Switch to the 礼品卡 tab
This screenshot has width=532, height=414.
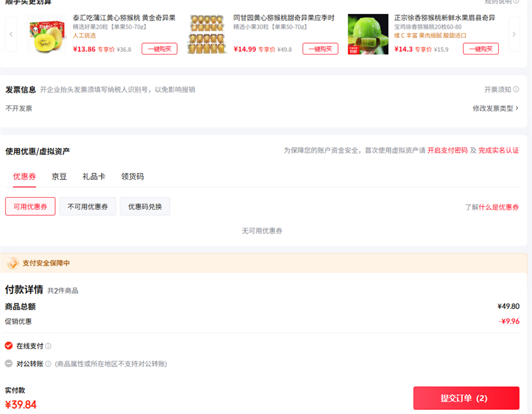coord(94,177)
